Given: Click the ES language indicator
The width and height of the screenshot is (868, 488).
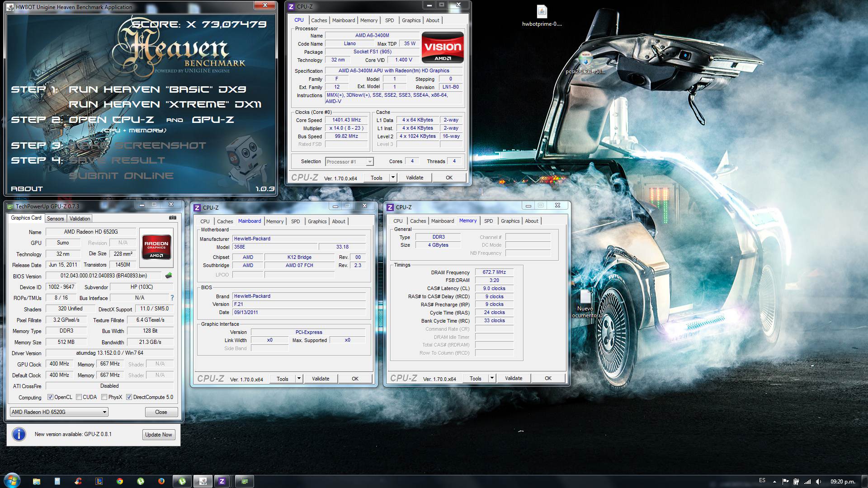Looking at the screenshot, I should pyautogui.click(x=762, y=481).
